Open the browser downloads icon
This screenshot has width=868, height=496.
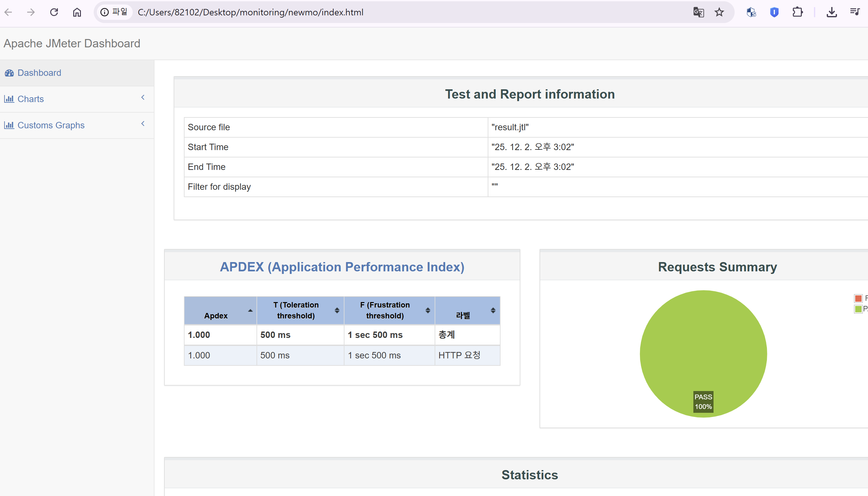coord(831,12)
